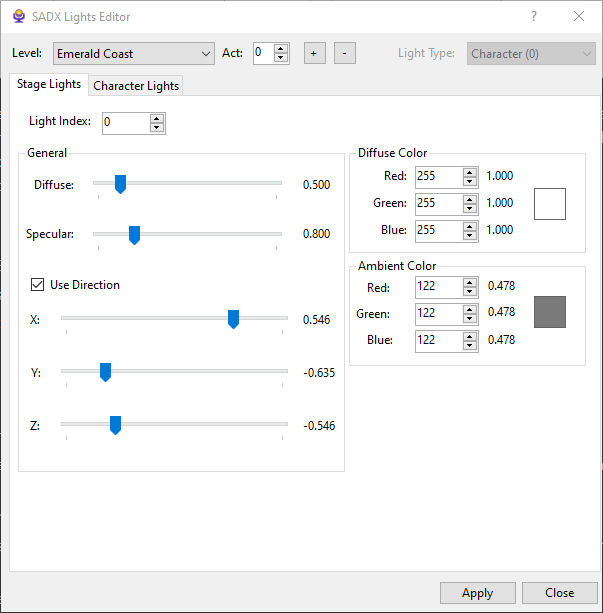Click the white Diffuse Color swatch

point(550,203)
